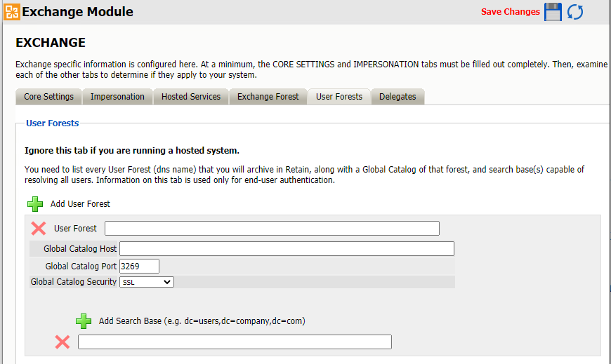Click the Save Changes link
The image size is (611, 364).
pyautogui.click(x=510, y=12)
